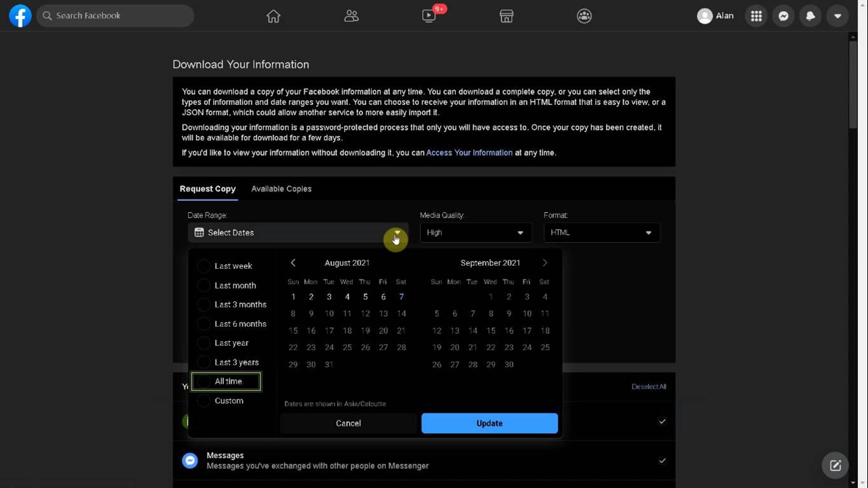
Task: Click the Cancel button in date picker
Action: [x=348, y=423]
